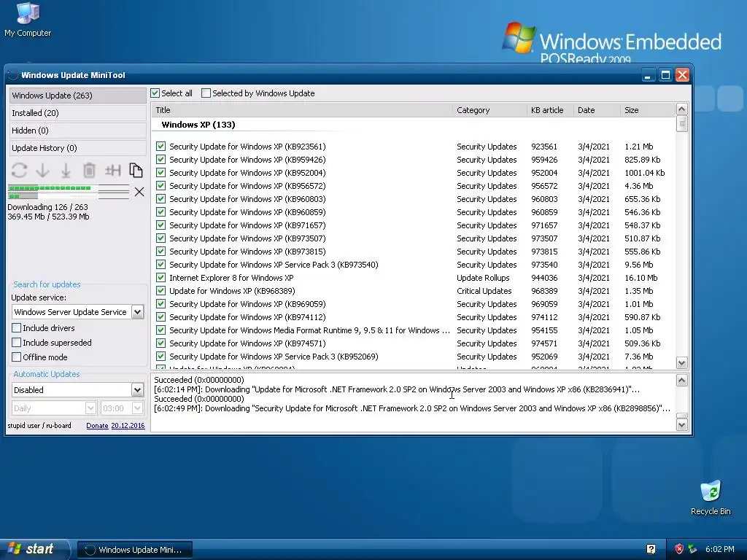The image size is (747, 560).
Task: Select Security Update KB956572 row title
Action: pyautogui.click(x=248, y=186)
